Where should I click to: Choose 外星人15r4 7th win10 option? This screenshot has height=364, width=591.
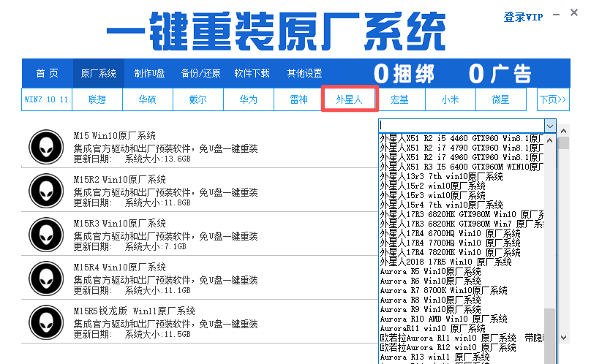pyautogui.click(x=462, y=205)
